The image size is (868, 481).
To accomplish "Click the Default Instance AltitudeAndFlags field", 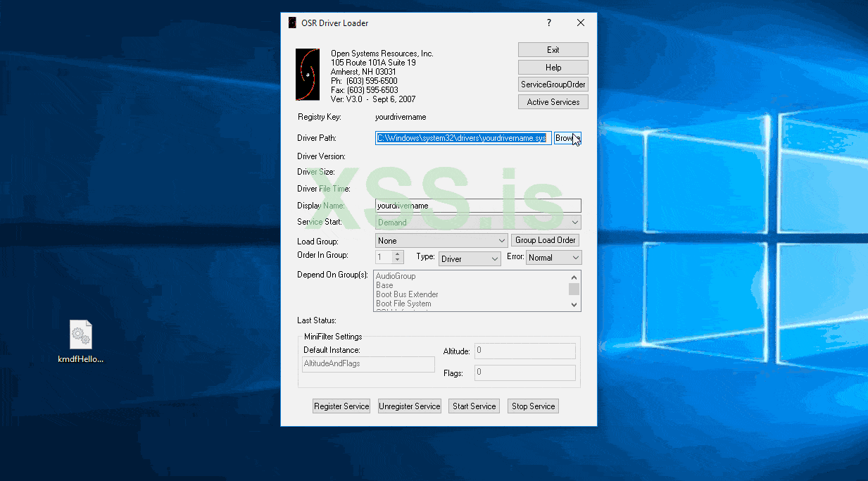I will click(x=368, y=364).
